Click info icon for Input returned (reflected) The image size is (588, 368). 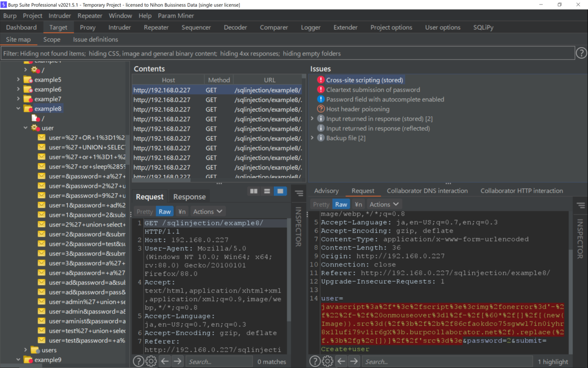tap(321, 128)
